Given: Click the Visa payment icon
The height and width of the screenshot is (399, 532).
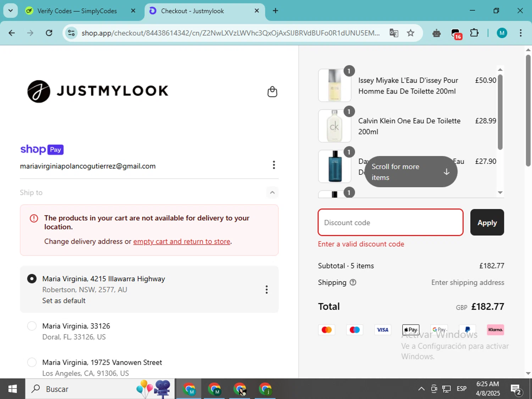Looking at the screenshot, I should point(383,330).
